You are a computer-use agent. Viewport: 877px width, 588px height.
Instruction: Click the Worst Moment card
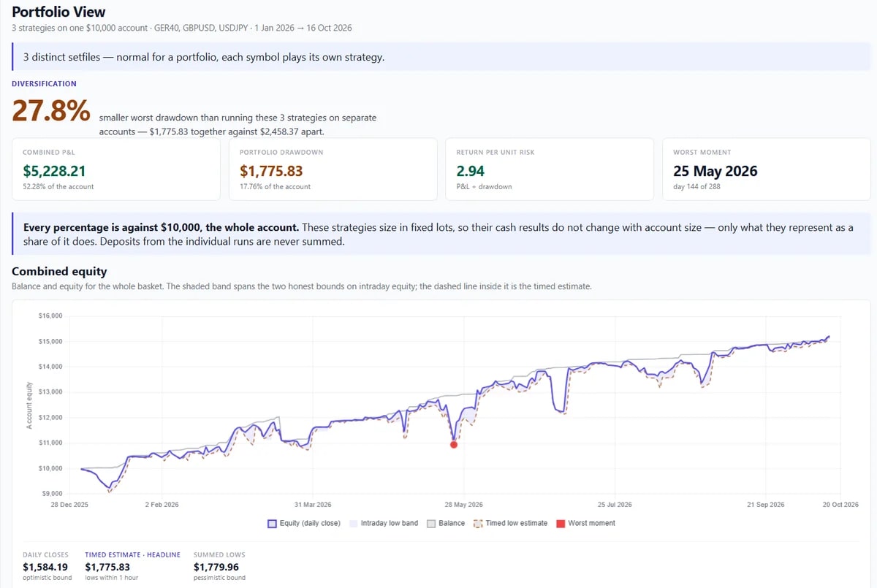pos(767,169)
